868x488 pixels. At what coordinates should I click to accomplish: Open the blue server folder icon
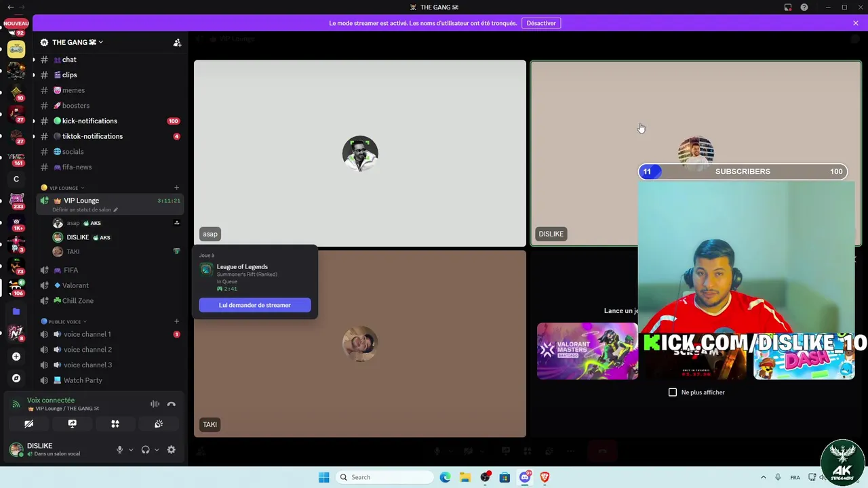[x=16, y=312]
